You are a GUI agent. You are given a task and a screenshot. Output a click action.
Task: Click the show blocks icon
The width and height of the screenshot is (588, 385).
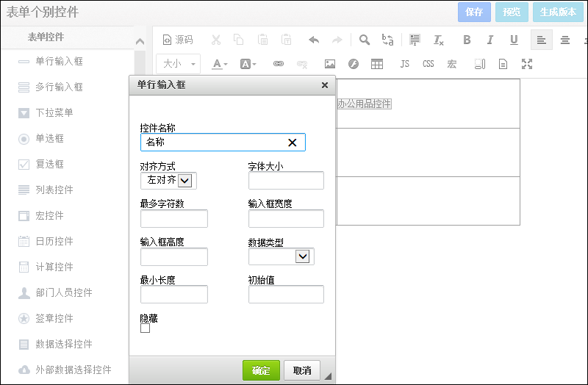point(480,64)
